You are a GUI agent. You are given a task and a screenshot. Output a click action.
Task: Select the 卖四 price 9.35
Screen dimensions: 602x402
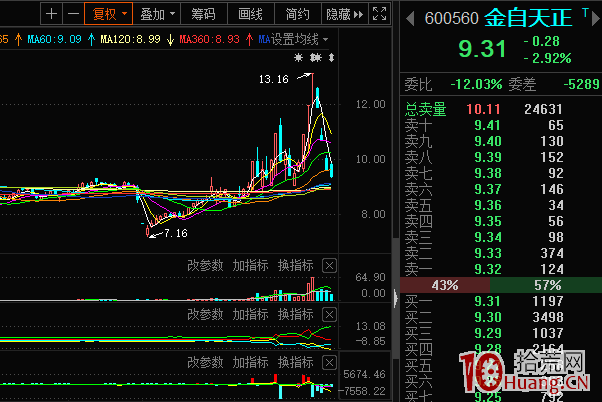[488, 221]
